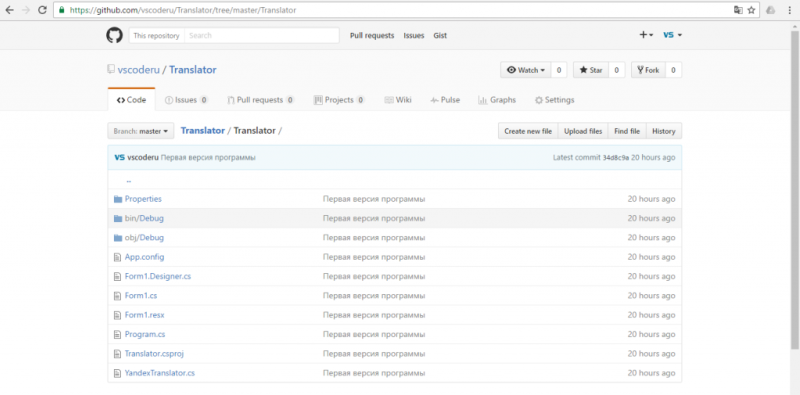The width and height of the screenshot is (800, 395).
Task: Click the commit message in the commit bar
Action: pos(208,158)
